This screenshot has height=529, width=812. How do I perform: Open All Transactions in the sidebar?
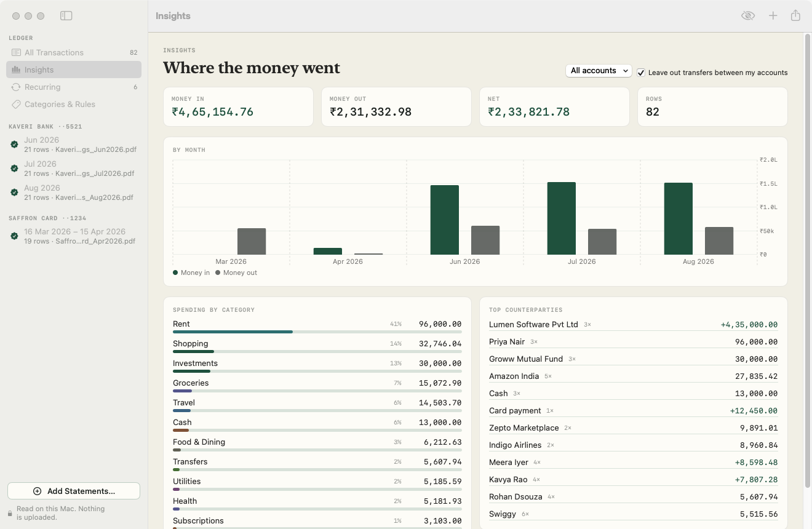(x=74, y=53)
